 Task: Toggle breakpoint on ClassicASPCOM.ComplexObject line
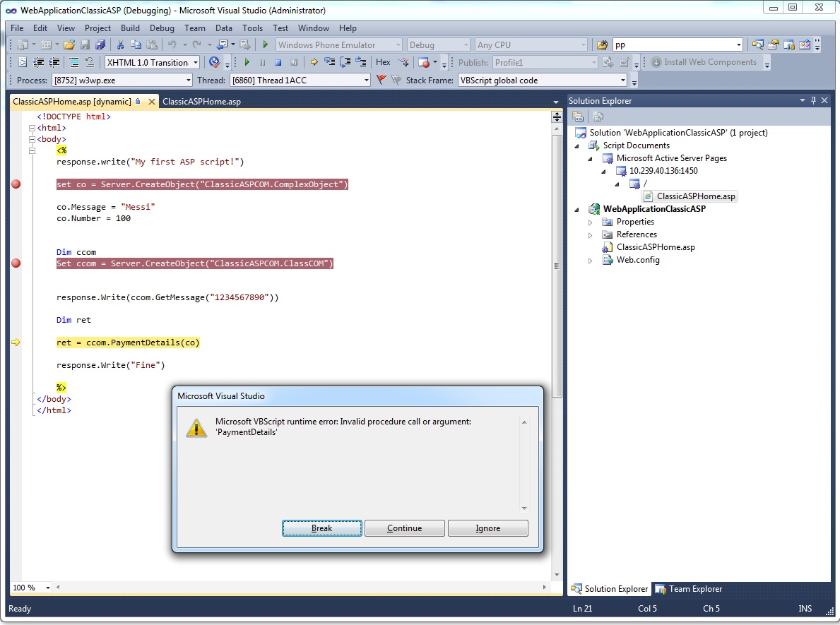click(16, 184)
